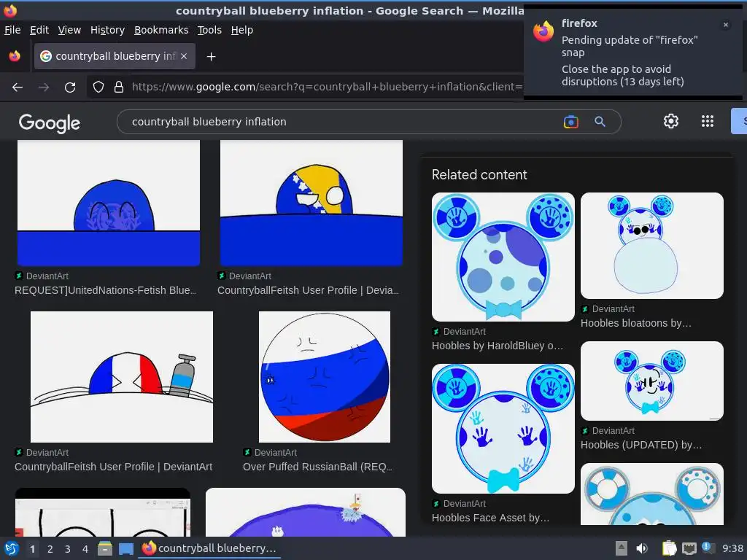Screen dimensions: 747x560
Task: Open the History menu
Action: tap(108, 30)
